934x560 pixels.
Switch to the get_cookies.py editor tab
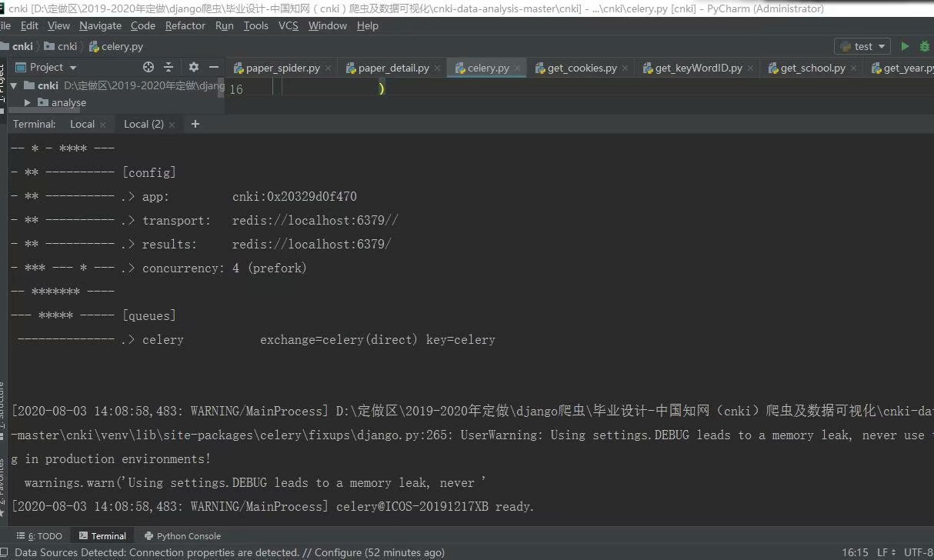tap(581, 68)
